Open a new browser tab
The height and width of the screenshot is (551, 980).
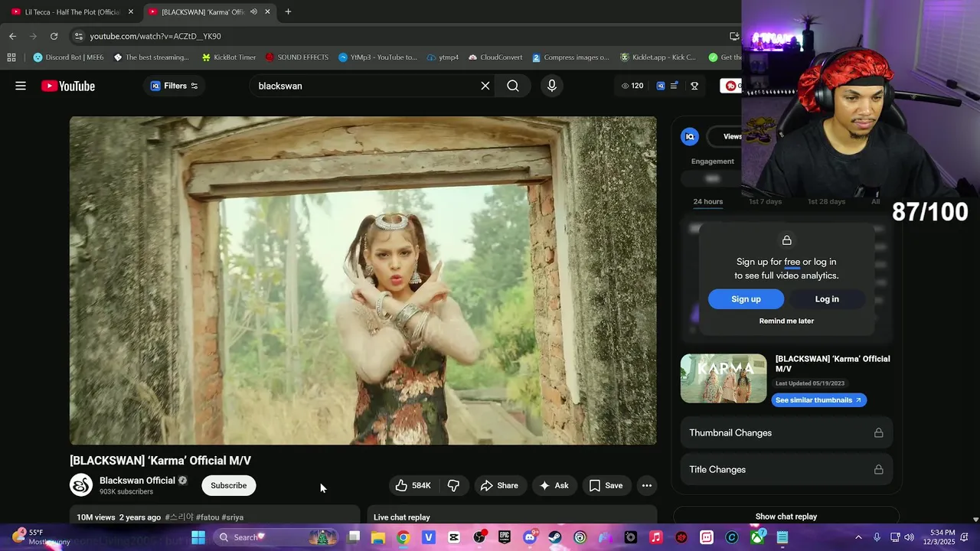coord(288,11)
